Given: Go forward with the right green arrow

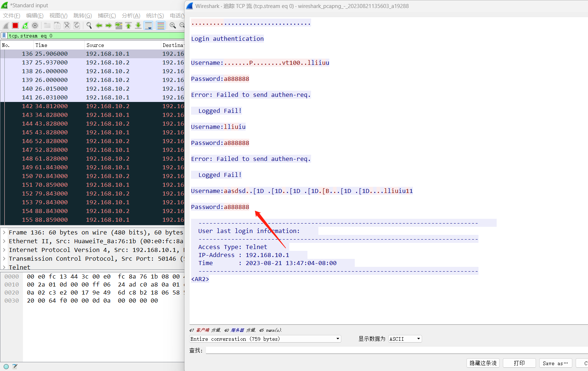Looking at the screenshot, I should (109, 25).
